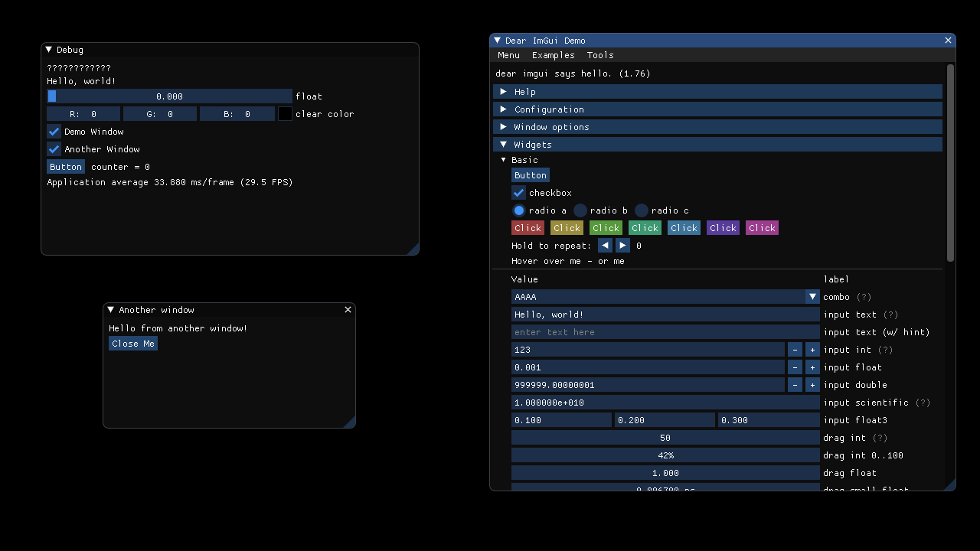Click the B: 0 color field
This screenshot has height=551, width=980.
(x=237, y=114)
